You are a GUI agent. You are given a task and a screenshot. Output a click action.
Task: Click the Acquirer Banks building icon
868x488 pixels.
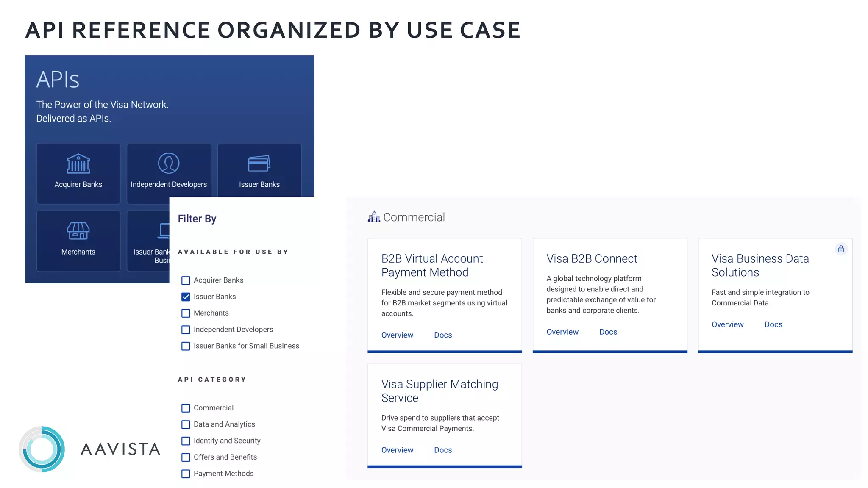pos(78,164)
